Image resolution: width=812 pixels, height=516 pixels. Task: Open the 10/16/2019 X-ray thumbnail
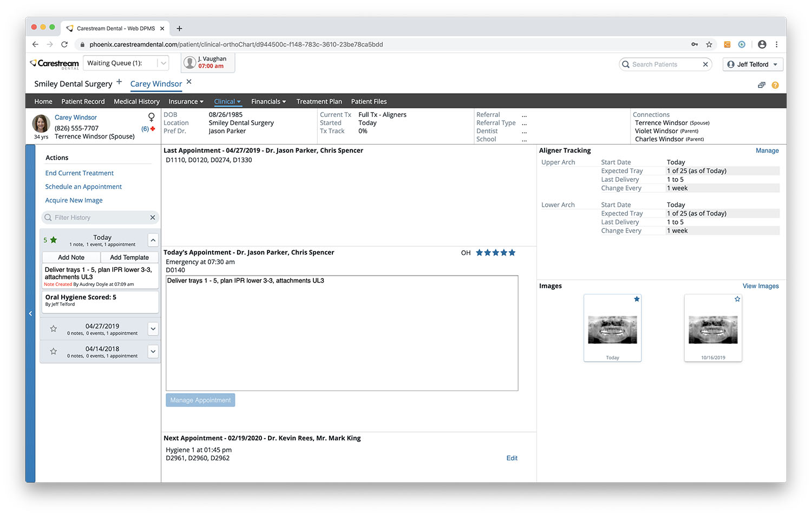[713, 329]
